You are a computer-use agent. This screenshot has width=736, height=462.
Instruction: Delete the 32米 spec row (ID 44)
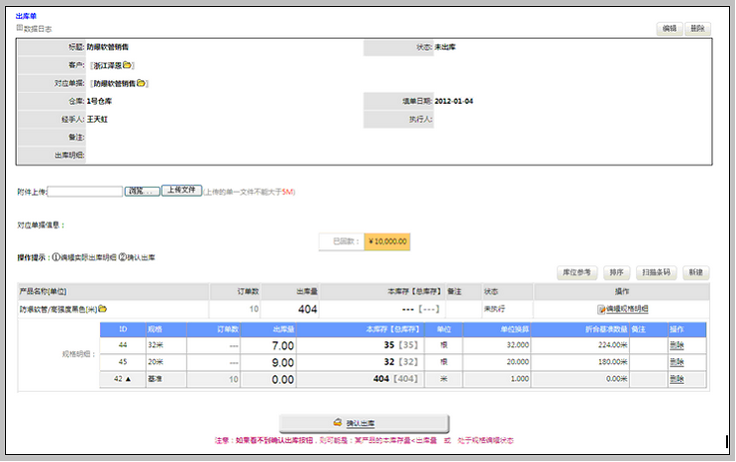pyautogui.click(x=677, y=345)
